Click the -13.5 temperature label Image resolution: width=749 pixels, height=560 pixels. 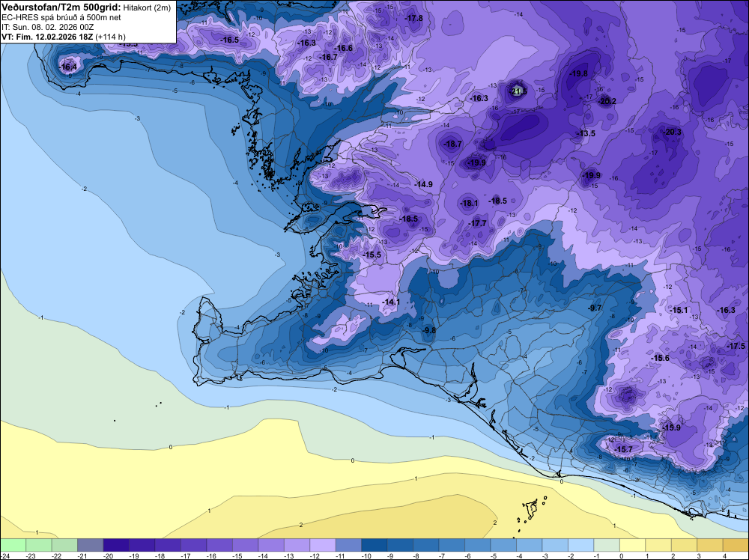pyautogui.click(x=586, y=134)
